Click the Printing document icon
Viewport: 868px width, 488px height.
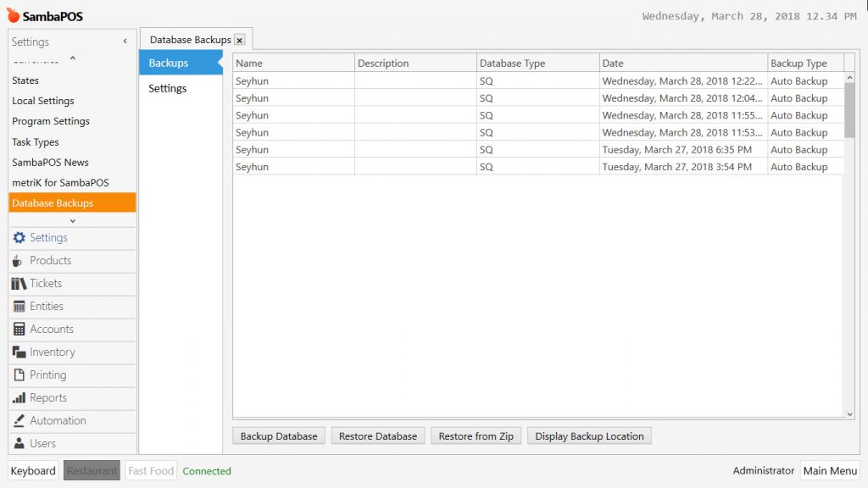[19, 374]
